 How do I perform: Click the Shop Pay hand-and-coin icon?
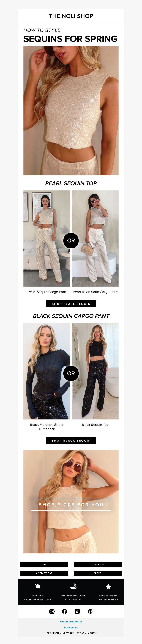click(x=74, y=586)
